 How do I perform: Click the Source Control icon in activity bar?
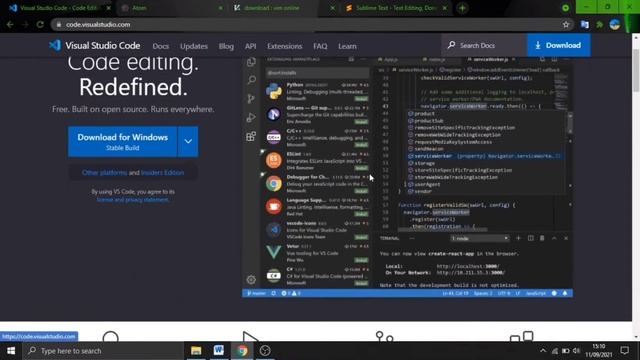(x=251, y=98)
